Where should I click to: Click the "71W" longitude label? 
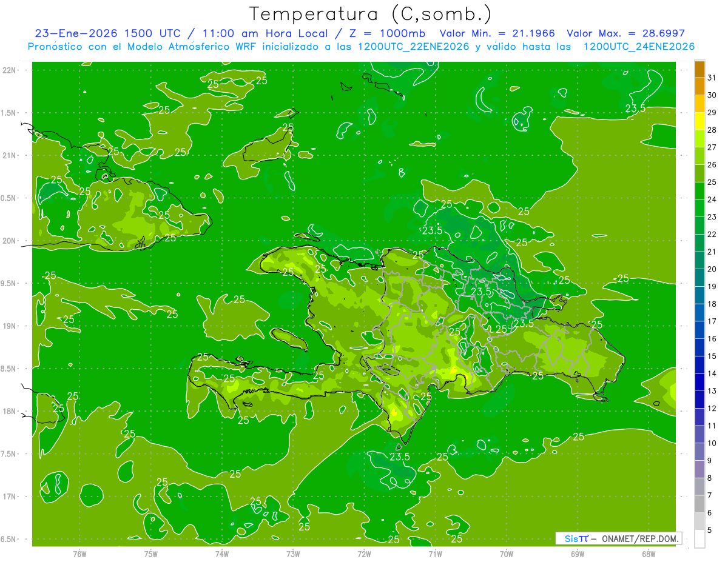click(x=435, y=554)
